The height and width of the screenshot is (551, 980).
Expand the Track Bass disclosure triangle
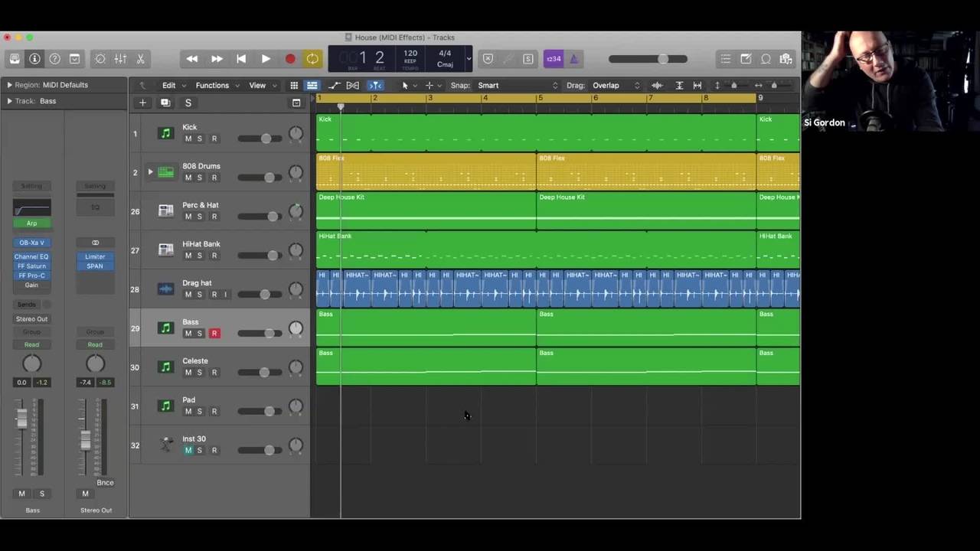pos(9,101)
